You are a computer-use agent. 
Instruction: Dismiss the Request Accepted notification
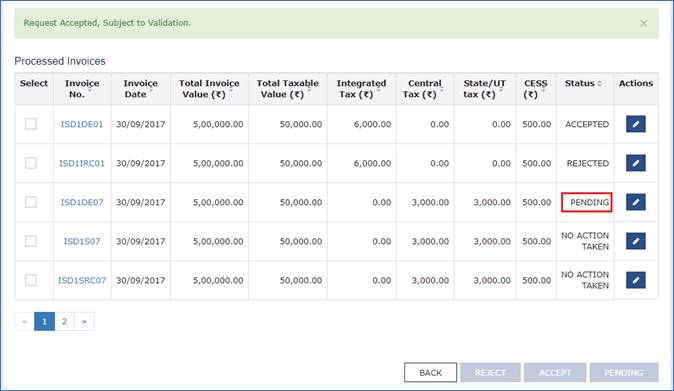(x=643, y=23)
